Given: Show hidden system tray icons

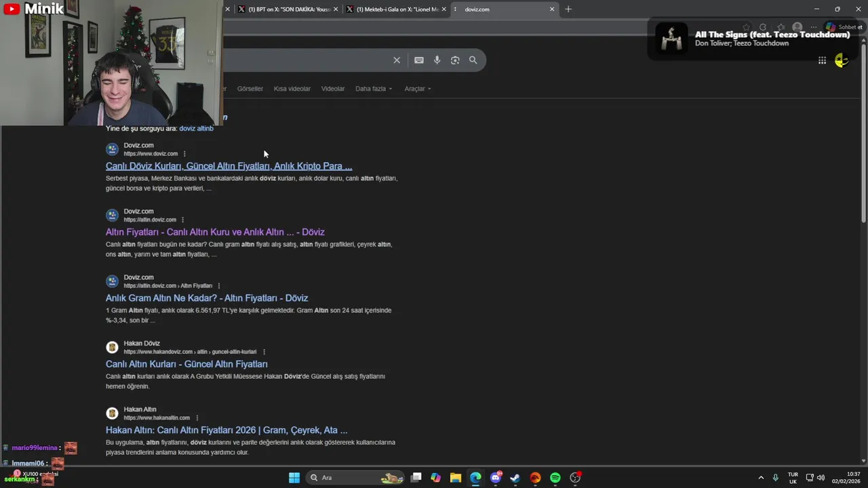Looking at the screenshot, I should point(761,478).
